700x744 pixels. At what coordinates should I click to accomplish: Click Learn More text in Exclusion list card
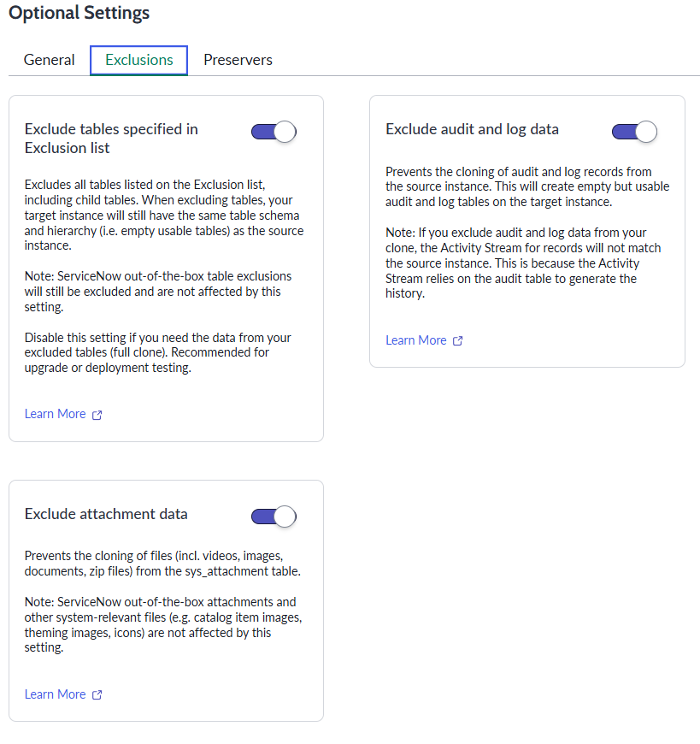tap(56, 414)
